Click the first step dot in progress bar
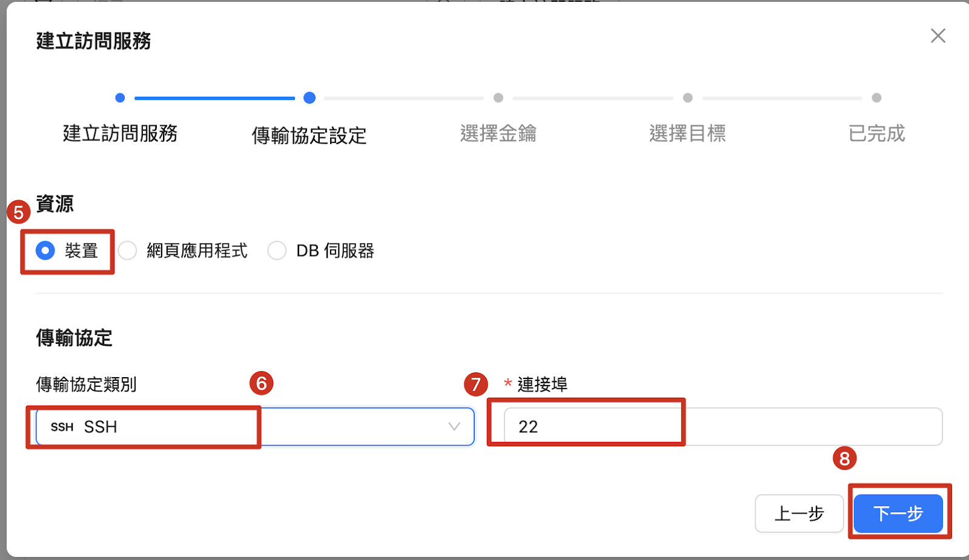This screenshot has height=560, width=969. 120,97
